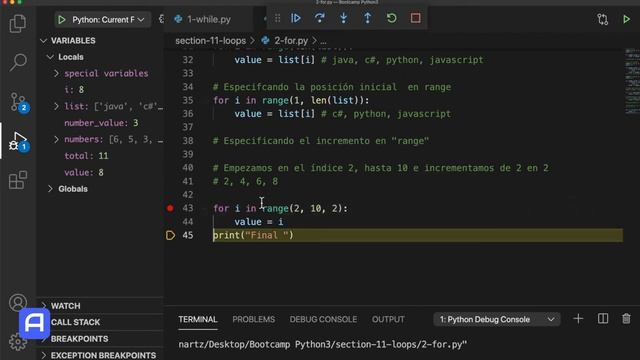
Task: Open the Explorer view in activity bar
Action: click(x=18, y=23)
